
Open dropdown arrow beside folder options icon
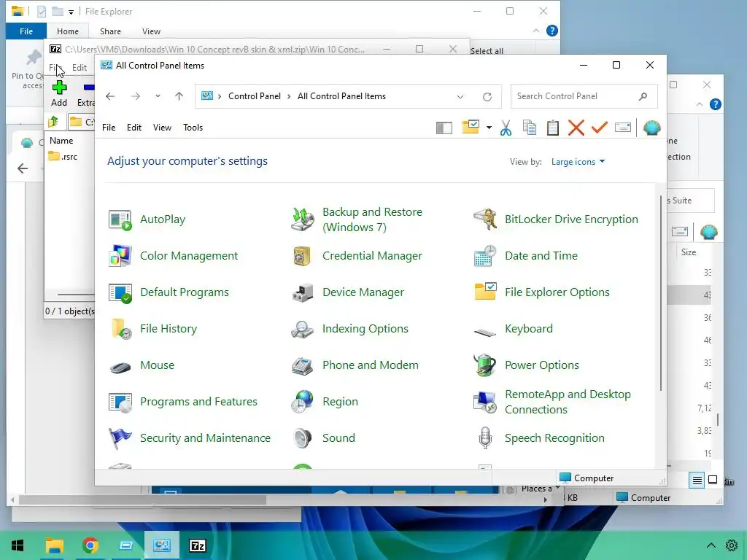coord(489,128)
